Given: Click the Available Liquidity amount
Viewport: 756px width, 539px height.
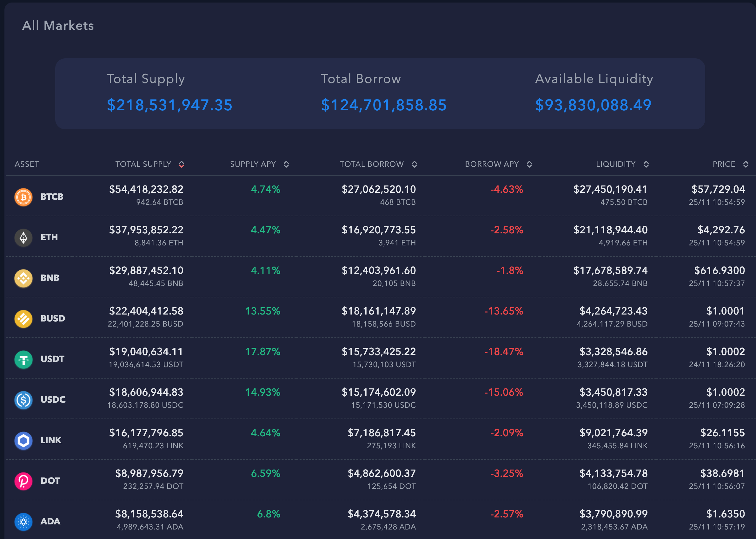Looking at the screenshot, I should [x=593, y=106].
